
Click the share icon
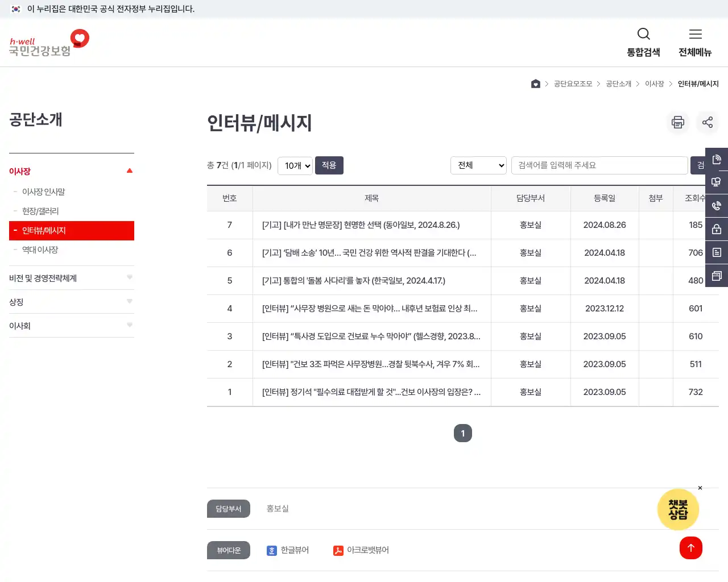707,122
